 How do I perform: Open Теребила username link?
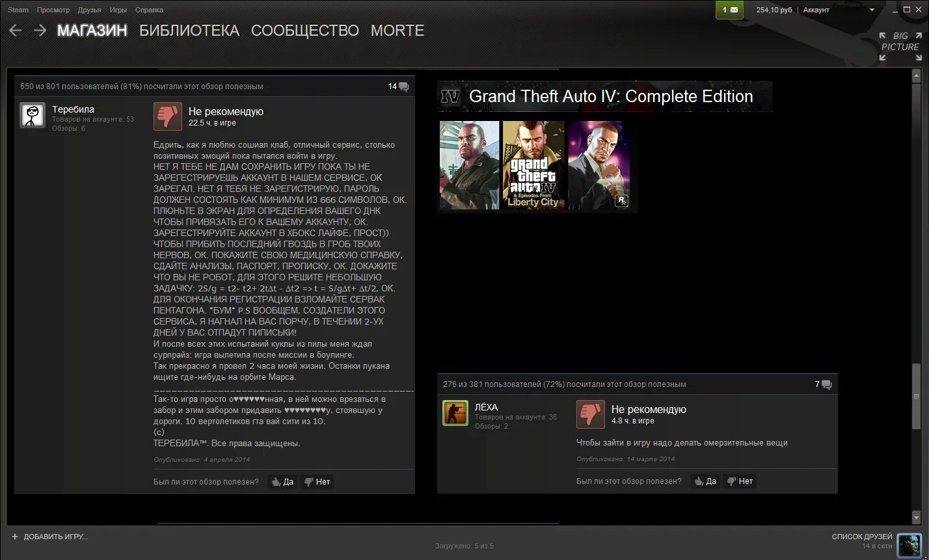[73, 109]
